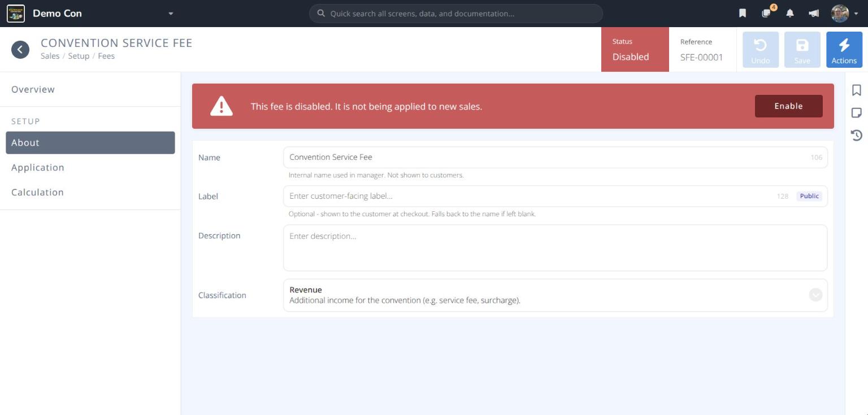
Task: Click the search magnifier icon
Action: coord(321,14)
